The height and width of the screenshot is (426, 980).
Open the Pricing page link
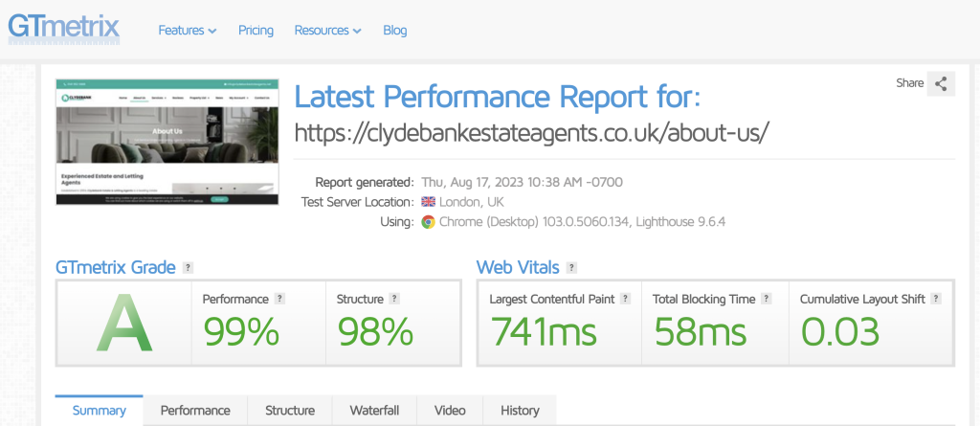point(256,31)
